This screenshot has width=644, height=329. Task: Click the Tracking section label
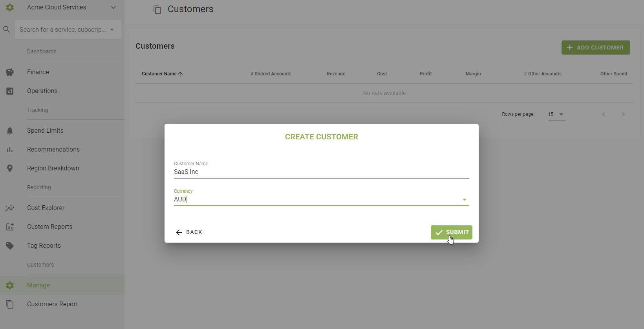click(x=37, y=110)
